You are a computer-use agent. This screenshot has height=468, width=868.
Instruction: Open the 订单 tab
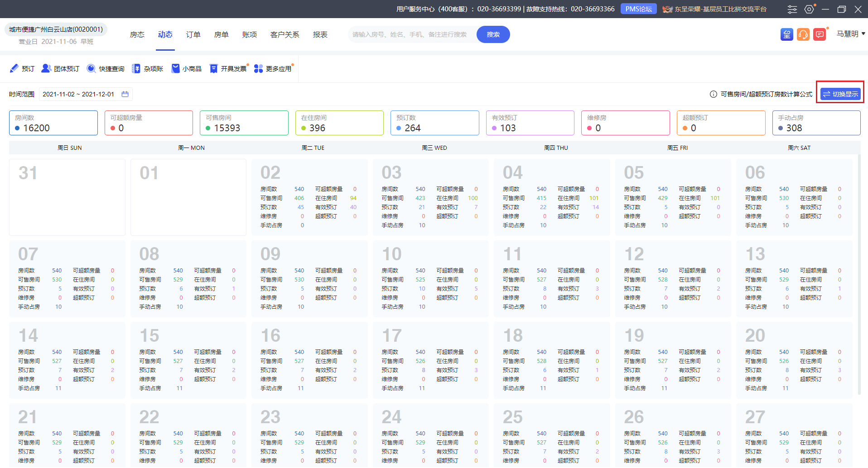coord(193,34)
